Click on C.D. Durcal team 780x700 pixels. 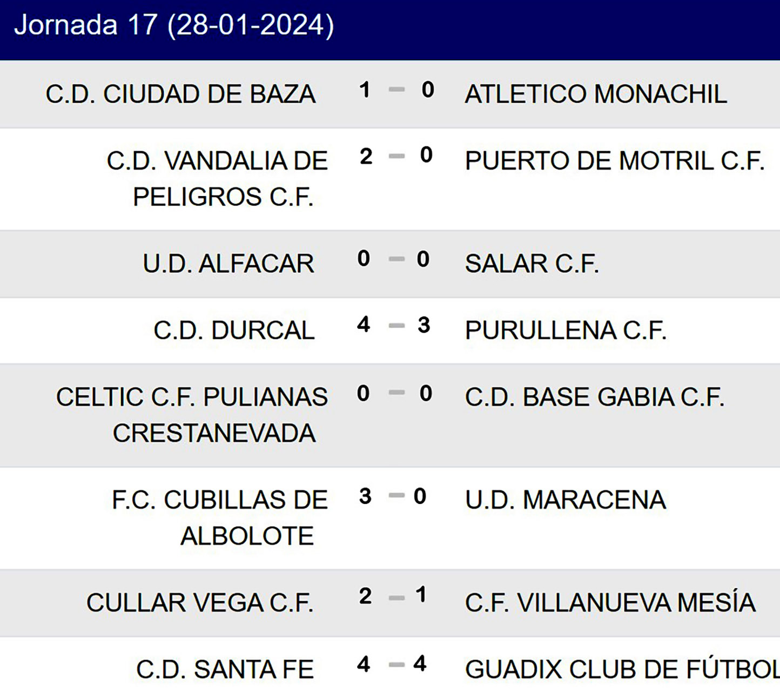point(233,330)
